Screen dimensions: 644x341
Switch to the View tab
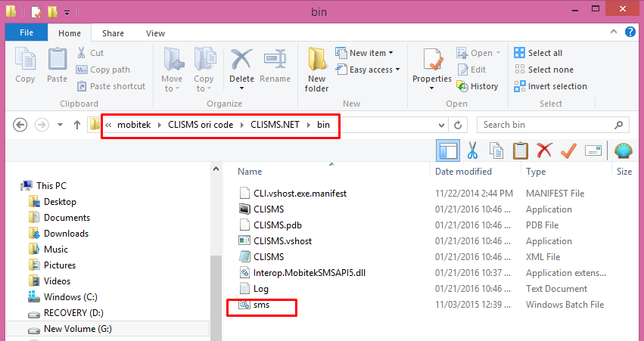pos(155,33)
